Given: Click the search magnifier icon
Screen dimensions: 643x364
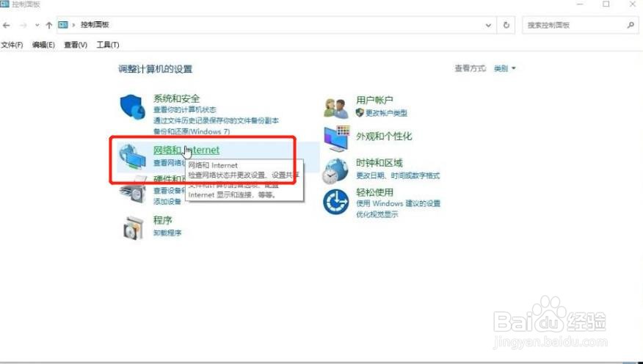Looking at the screenshot, I should (631, 25).
